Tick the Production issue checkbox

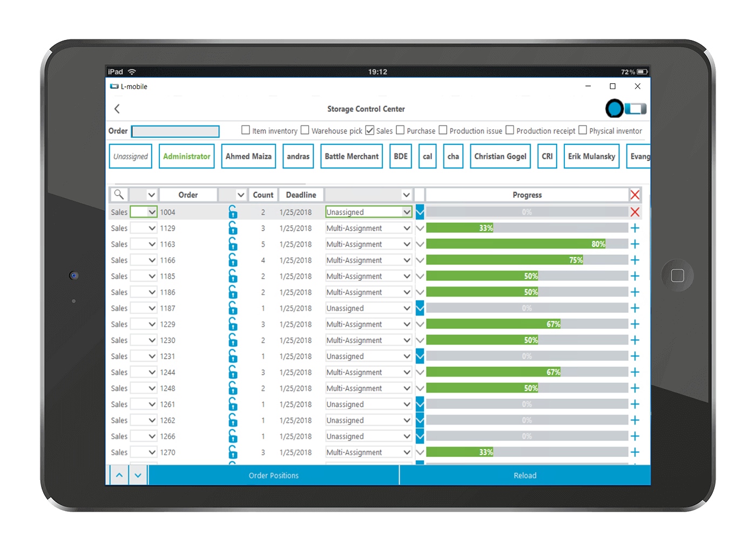(x=443, y=130)
